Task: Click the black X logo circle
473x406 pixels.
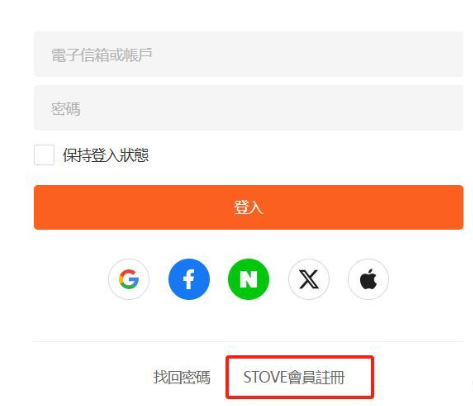Action: 309,279
